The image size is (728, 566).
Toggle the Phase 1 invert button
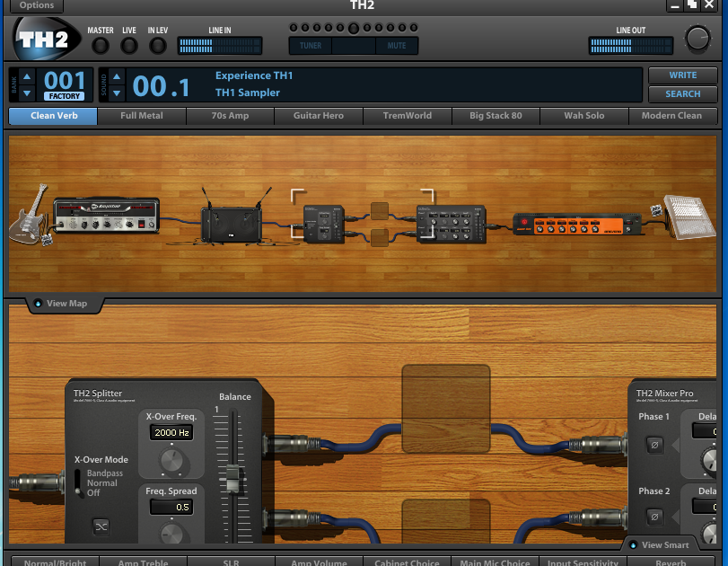[654, 445]
